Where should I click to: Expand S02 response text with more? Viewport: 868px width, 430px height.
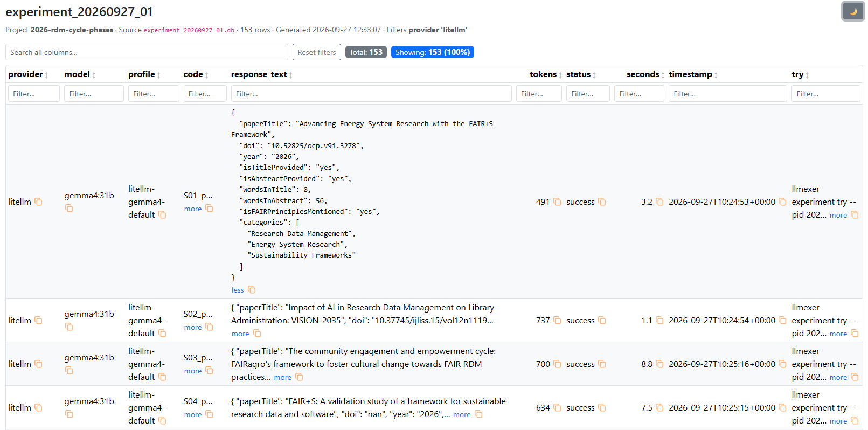click(x=240, y=334)
